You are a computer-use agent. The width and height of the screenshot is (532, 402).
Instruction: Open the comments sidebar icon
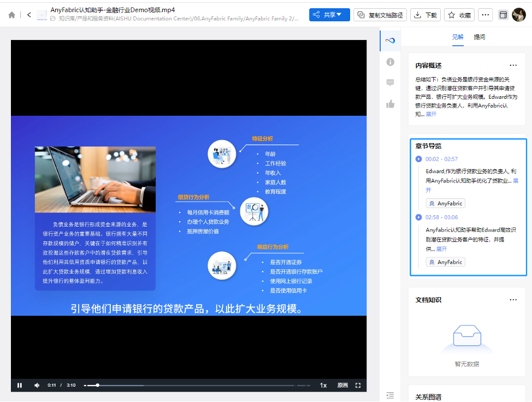click(390, 82)
